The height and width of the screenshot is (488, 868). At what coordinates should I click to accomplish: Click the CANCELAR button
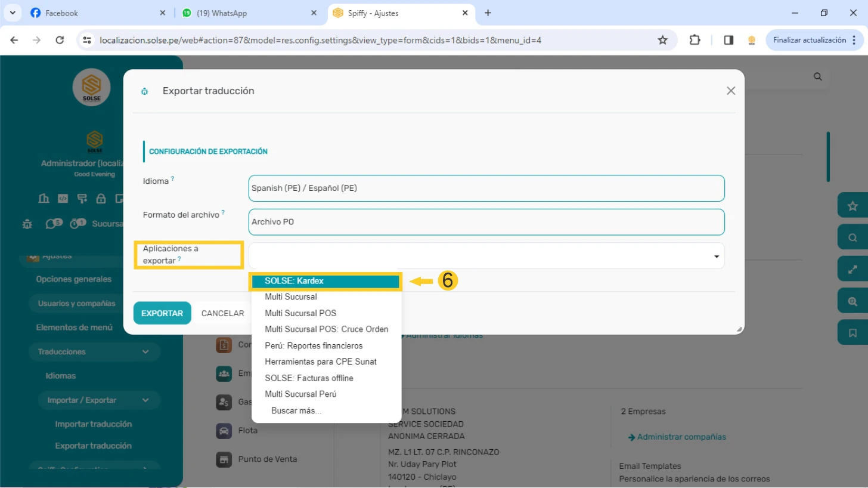pyautogui.click(x=222, y=313)
